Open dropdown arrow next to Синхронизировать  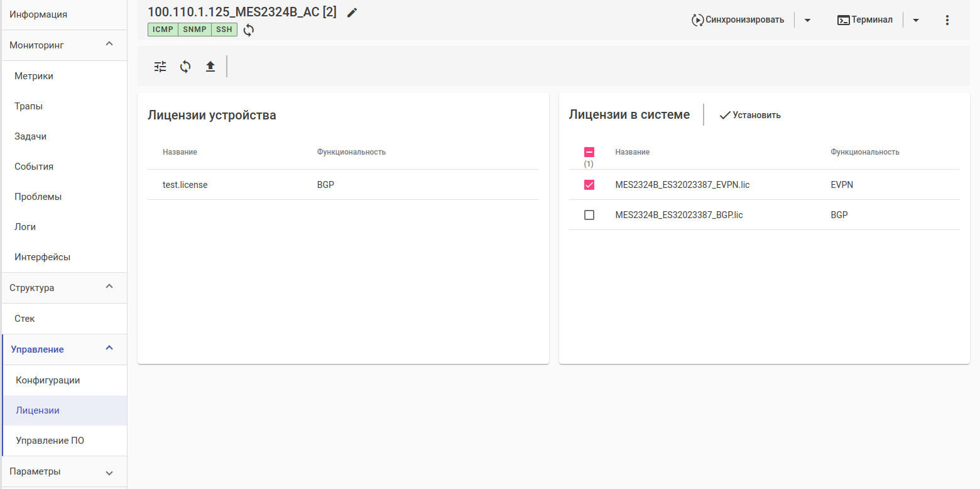pos(808,20)
